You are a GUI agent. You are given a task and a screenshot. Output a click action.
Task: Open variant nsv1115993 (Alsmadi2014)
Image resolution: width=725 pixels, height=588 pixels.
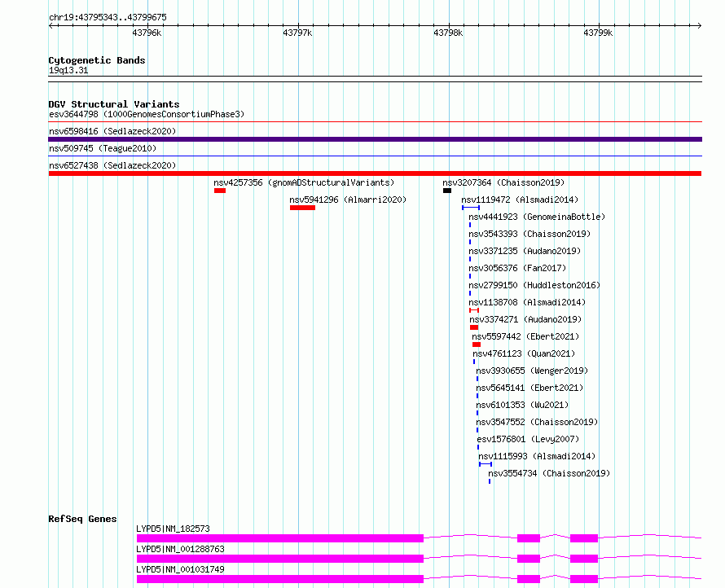537,456
